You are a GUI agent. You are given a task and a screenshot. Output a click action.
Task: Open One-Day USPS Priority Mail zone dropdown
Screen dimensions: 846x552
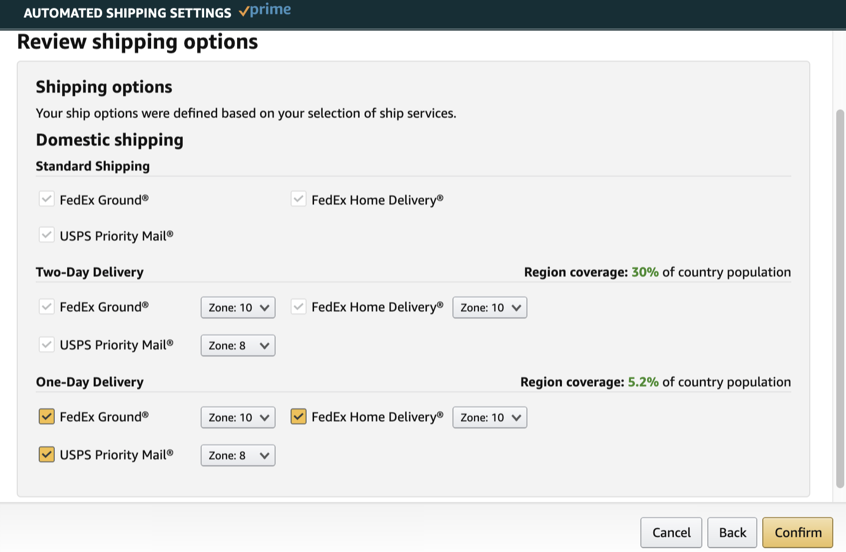pos(237,456)
